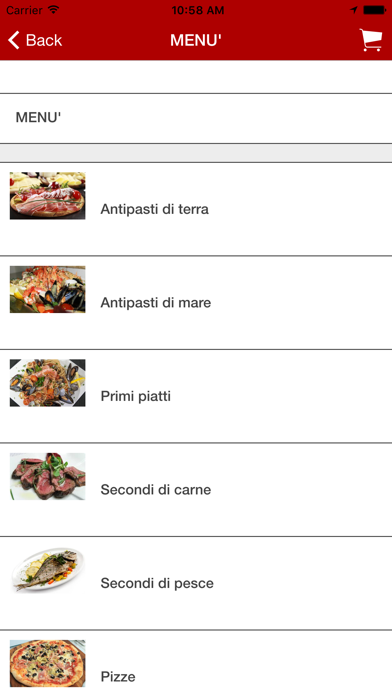Open the Secondi di carne photo
The image size is (392, 696).
coord(48,476)
